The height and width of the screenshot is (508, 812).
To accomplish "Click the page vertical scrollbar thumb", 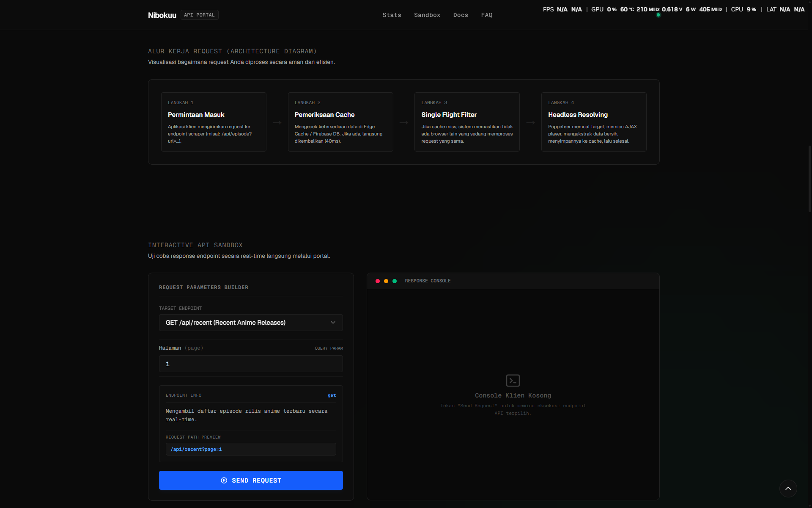I will point(810,179).
